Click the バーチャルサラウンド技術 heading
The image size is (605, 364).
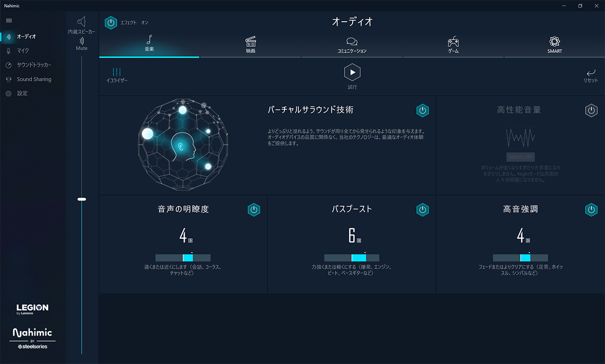pos(311,110)
